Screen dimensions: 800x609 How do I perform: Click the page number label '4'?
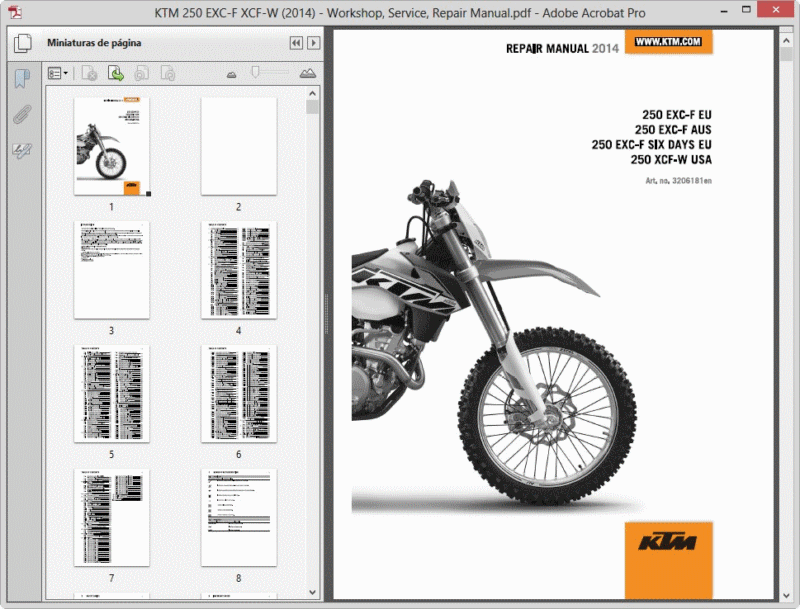click(x=238, y=331)
